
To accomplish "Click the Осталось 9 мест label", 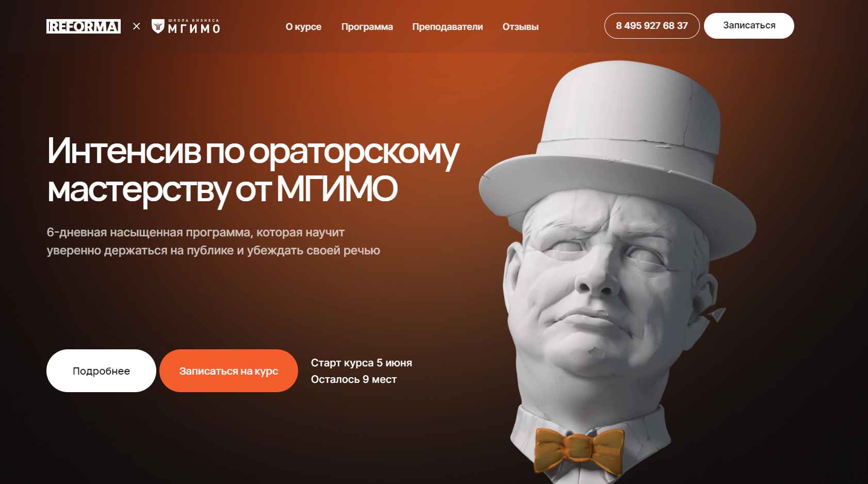I will (x=354, y=379).
